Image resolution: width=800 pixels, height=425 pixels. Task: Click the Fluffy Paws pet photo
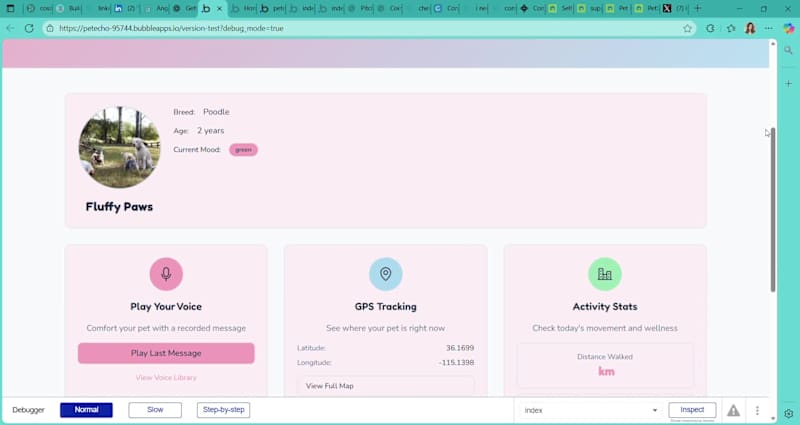pos(119,147)
